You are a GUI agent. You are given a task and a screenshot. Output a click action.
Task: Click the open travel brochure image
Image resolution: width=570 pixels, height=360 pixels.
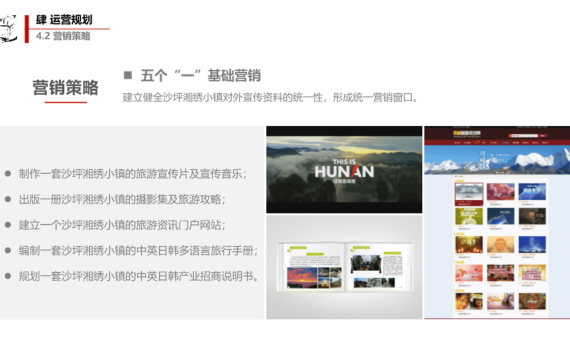(x=344, y=267)
